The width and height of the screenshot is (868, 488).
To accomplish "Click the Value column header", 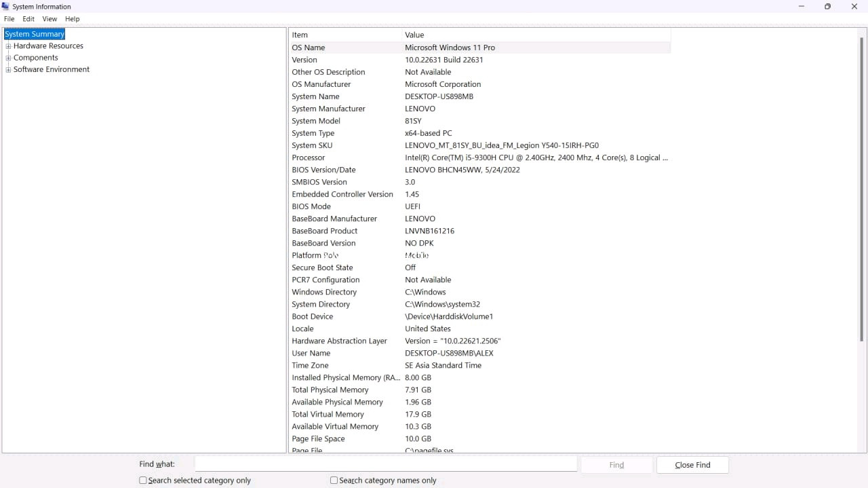I will tap(536, 35).
